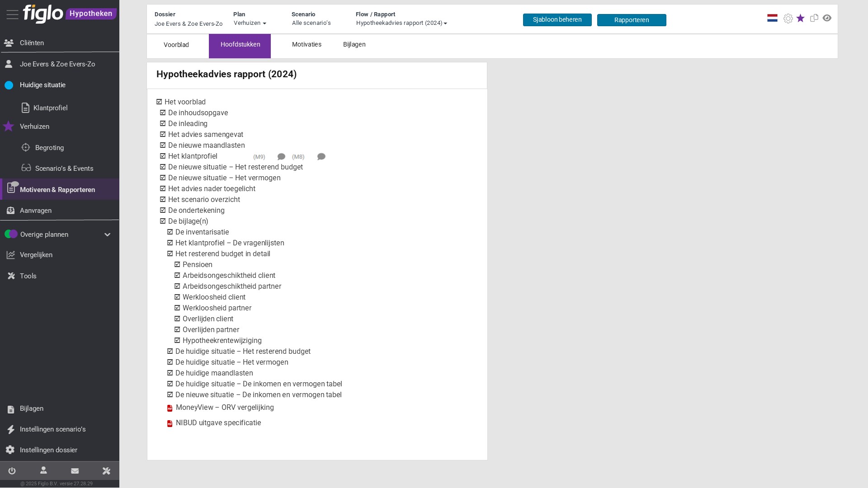Click the Bijlagen file icon in sidebar

[11, 409]
